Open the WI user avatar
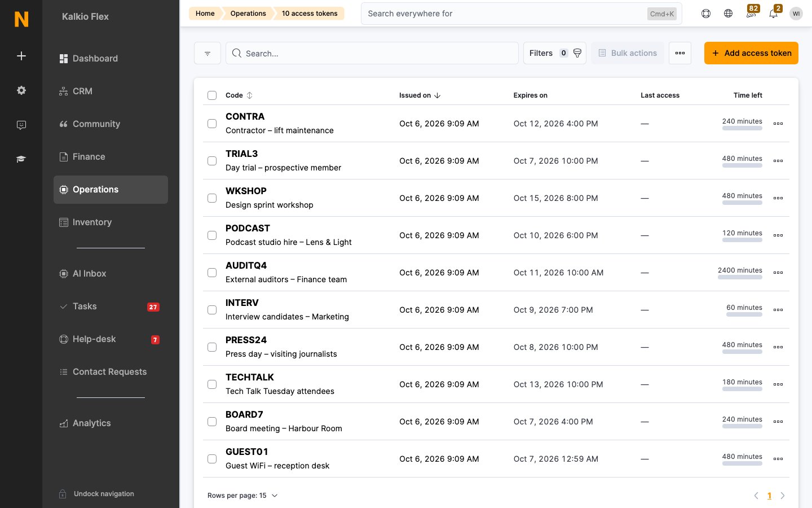Viewport: 812px width, 508px height. [x=796, y=14]
